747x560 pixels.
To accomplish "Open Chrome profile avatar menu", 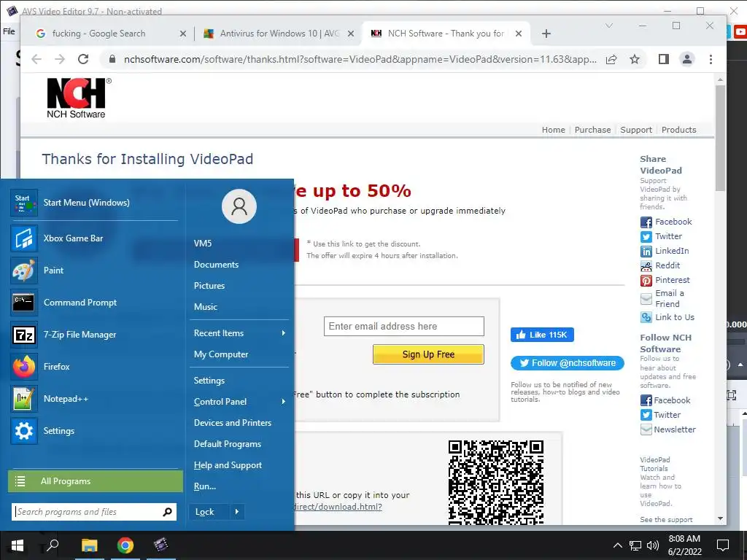I will [x=687, y=59].
